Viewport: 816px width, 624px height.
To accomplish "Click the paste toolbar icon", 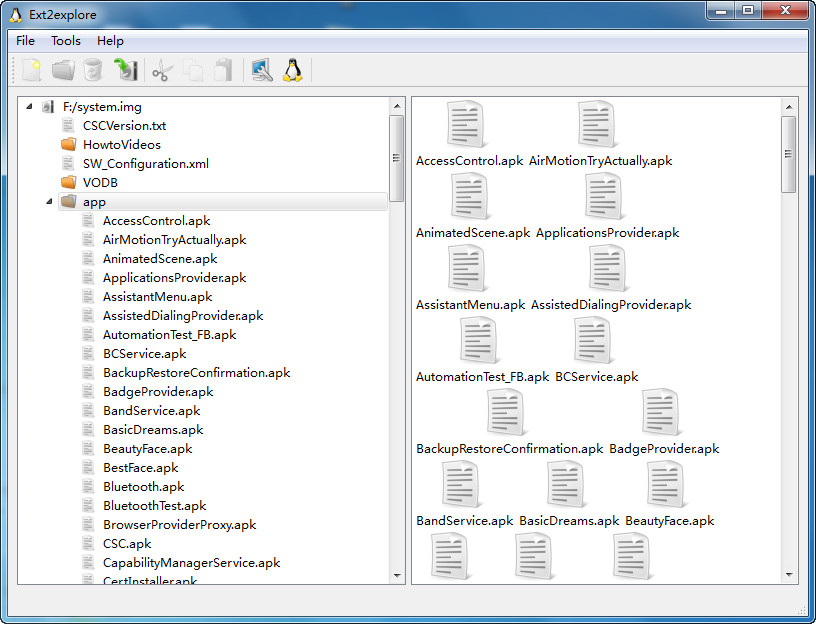I will [223, 70].
